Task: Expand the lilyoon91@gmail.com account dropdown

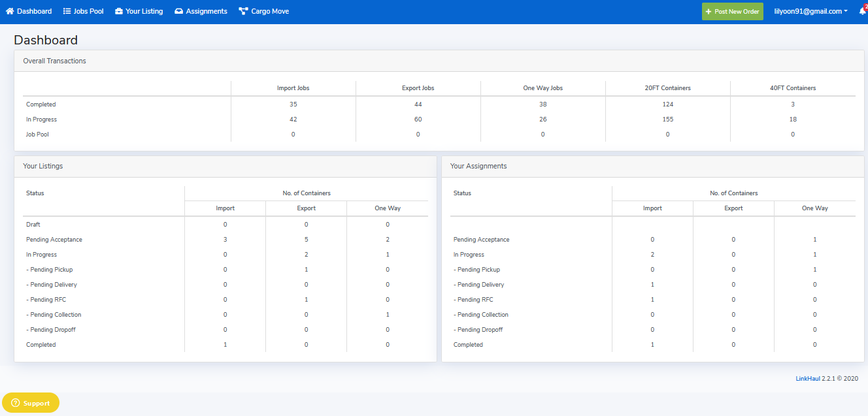Action: [810, 11]
